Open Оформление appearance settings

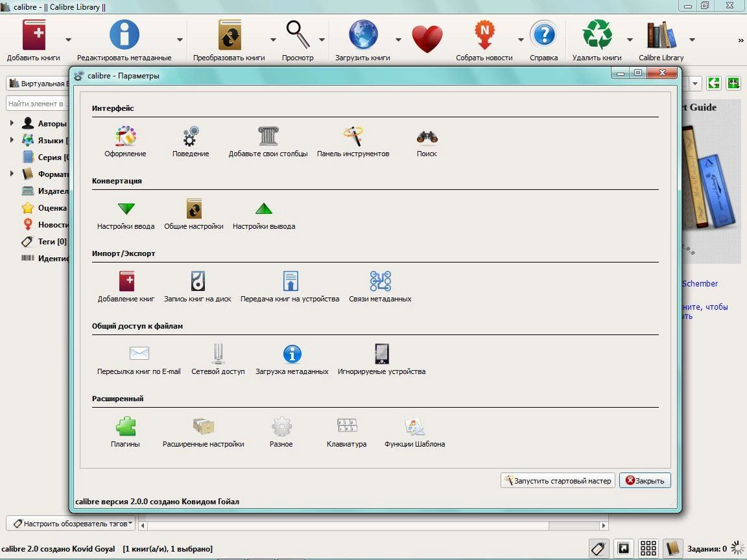(x=125, y=141)
